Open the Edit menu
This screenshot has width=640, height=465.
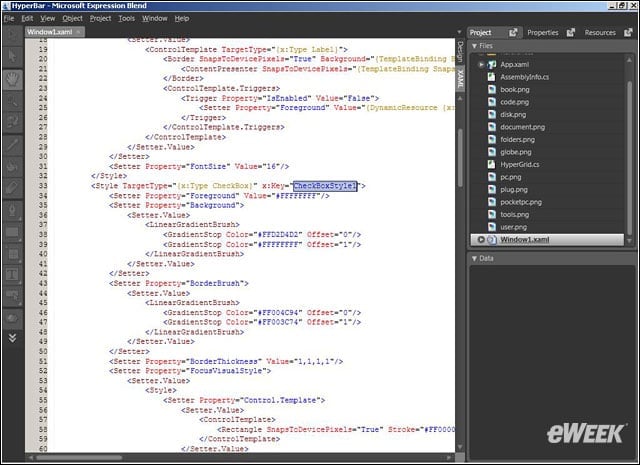27,18
